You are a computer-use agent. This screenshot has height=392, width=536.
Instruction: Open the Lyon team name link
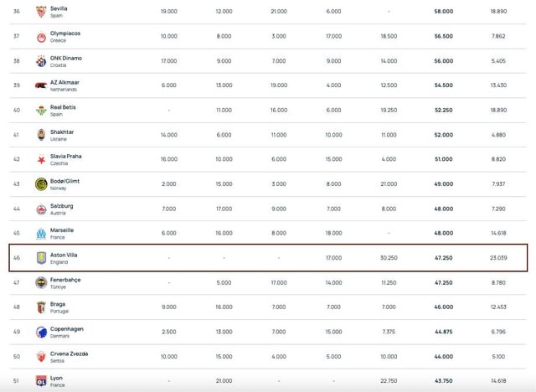coord(59,378)
